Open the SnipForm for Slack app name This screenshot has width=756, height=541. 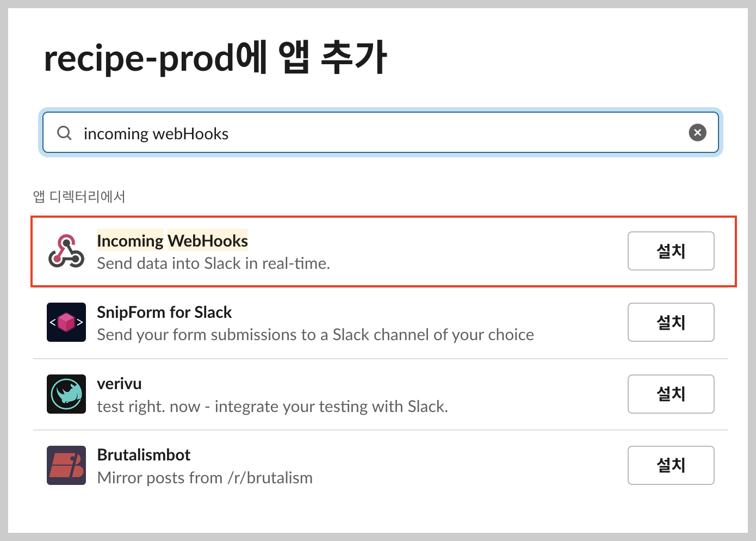(x=164, y=312)
